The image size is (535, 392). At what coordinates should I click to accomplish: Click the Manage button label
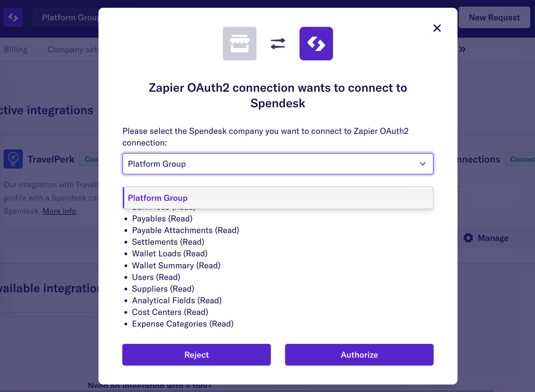click(x=493, y=238)
